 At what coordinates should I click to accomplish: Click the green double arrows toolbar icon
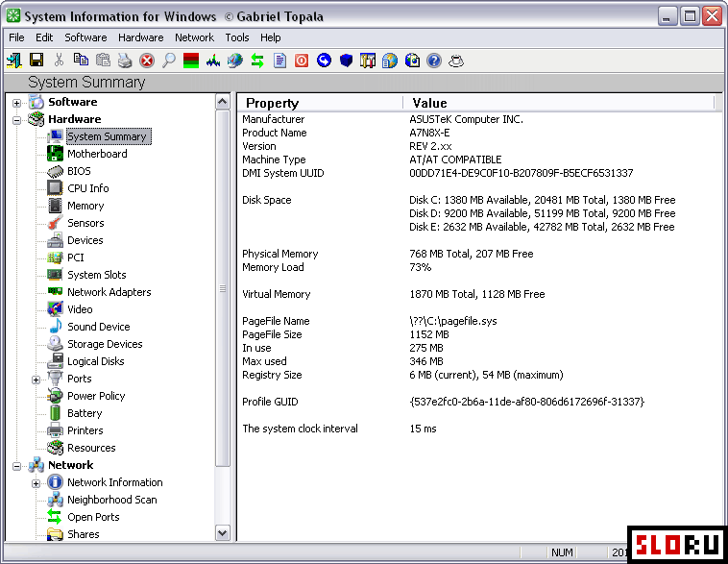point(257,61)
